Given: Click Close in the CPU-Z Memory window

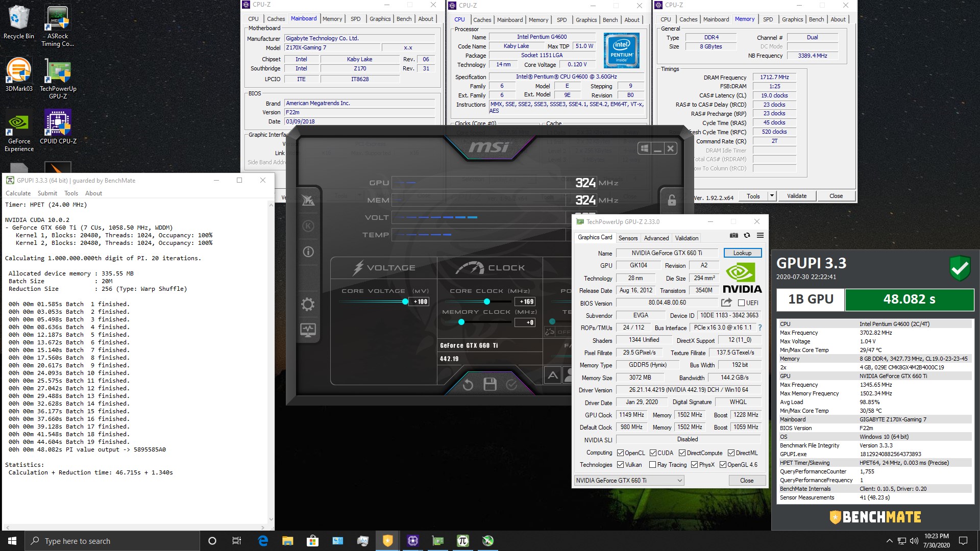Looking at the screenshot, I should pos(836,196).
